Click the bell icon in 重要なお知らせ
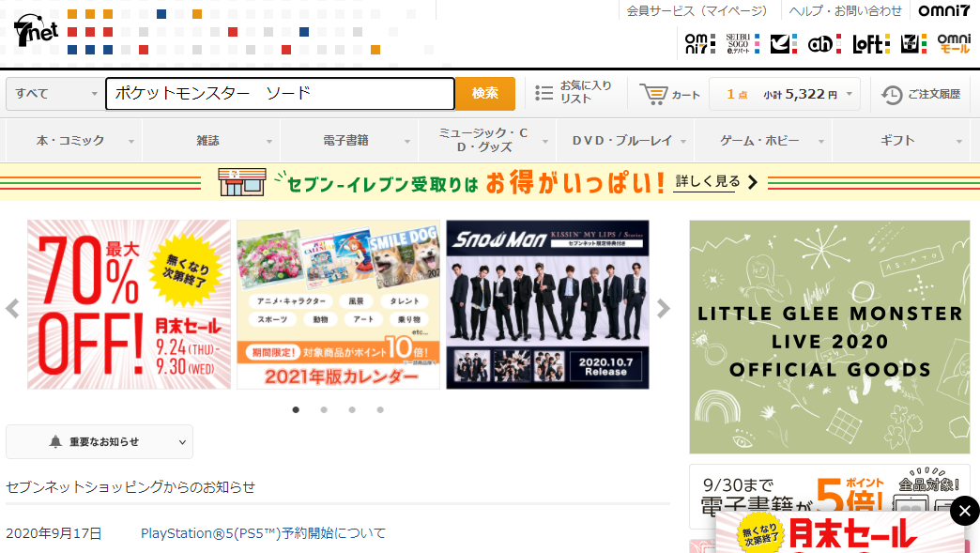The image size is (980, 553). tap(55, 442)
